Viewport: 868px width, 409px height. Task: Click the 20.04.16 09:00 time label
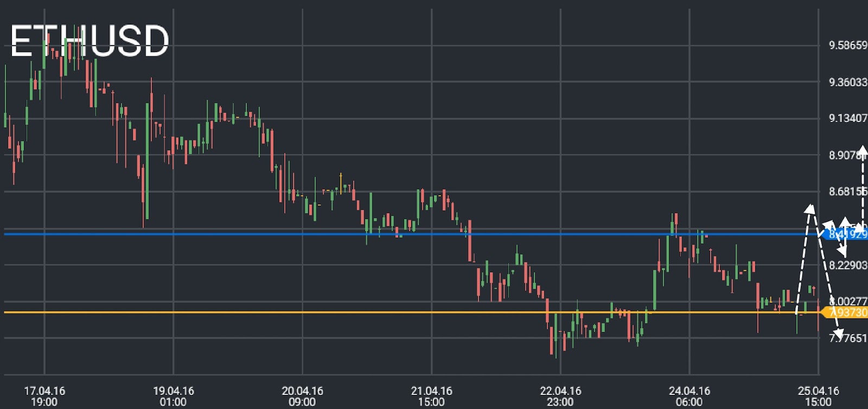click(x=302, y=397)
